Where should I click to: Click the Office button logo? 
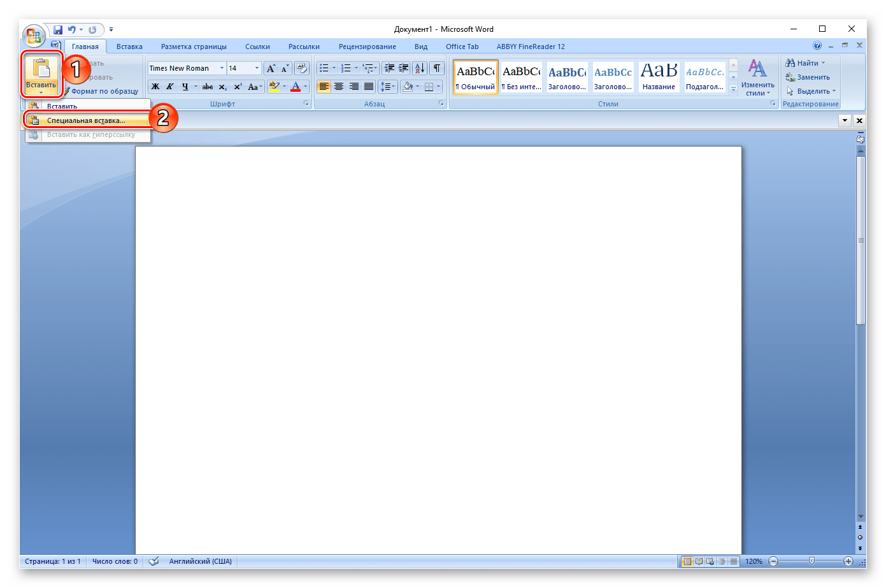[34, 34]
